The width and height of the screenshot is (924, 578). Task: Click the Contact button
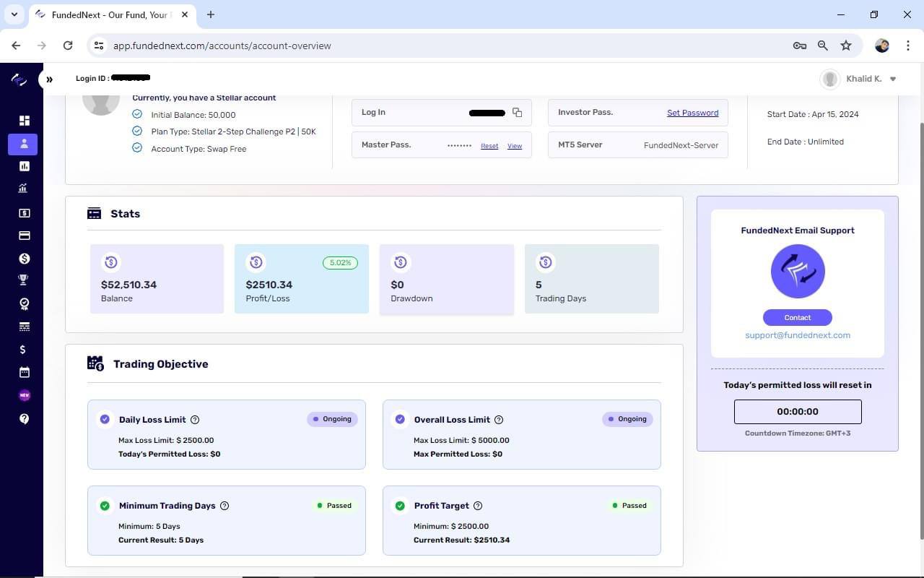click(798, 318)
